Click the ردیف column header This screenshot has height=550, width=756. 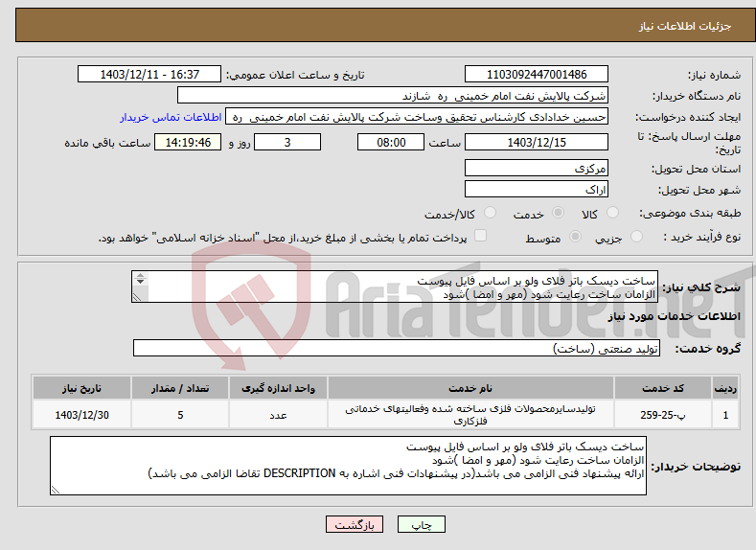point(725,388)
